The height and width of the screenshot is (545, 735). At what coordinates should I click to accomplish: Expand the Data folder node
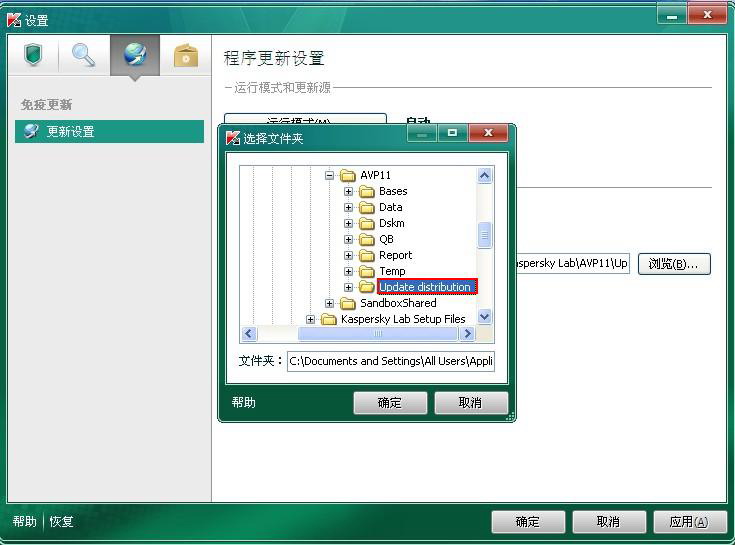[348, 207]
